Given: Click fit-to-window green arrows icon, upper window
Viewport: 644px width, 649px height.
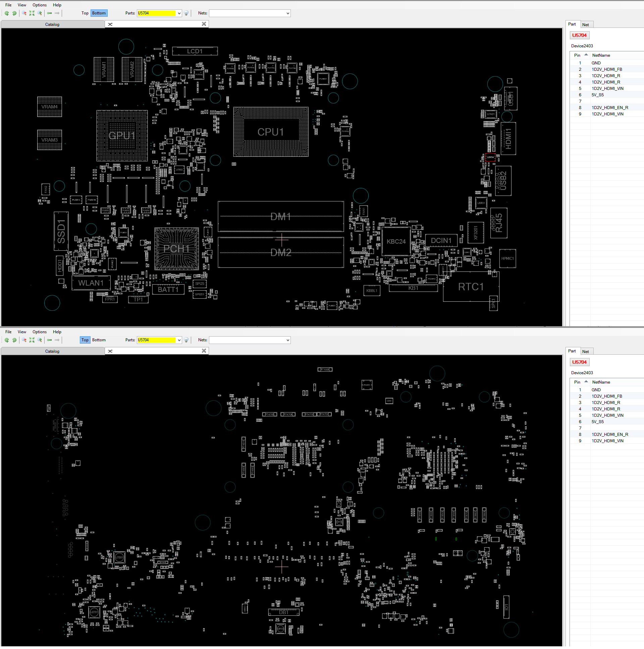Looking at the screenshot, I should [32, 13].
